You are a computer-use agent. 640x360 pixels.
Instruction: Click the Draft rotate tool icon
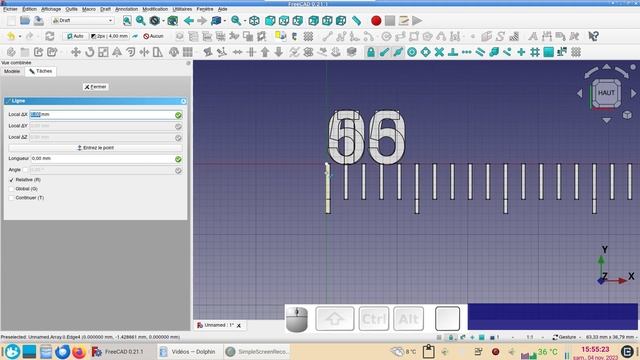pos(89,52)
